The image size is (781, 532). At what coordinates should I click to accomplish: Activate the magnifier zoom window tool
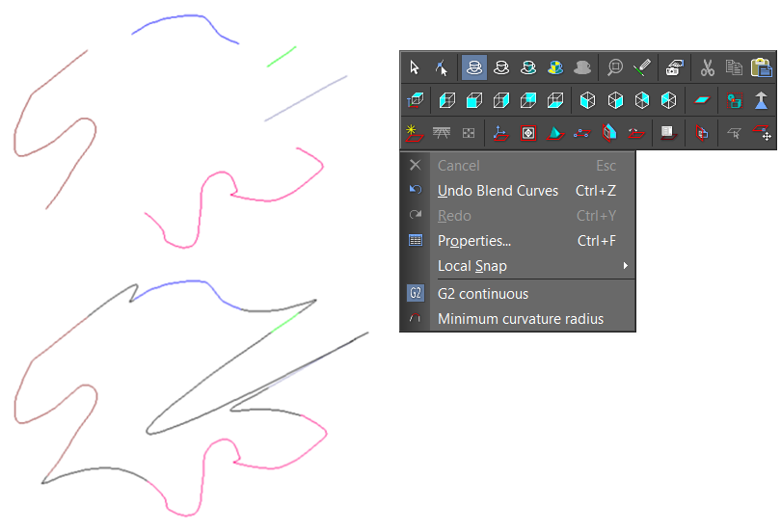coord(615,67)
